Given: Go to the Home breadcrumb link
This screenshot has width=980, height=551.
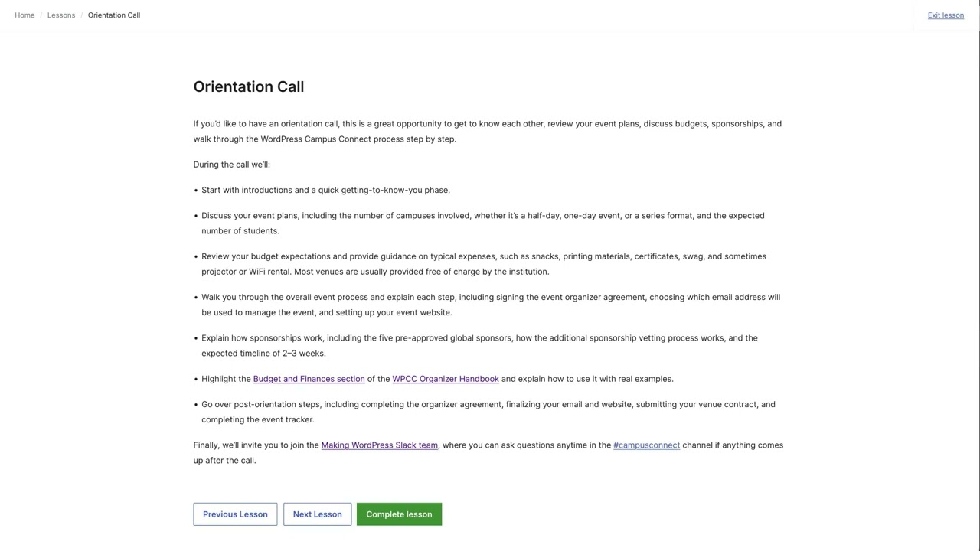Looking at the screenshot, I should tap(24, 15).
